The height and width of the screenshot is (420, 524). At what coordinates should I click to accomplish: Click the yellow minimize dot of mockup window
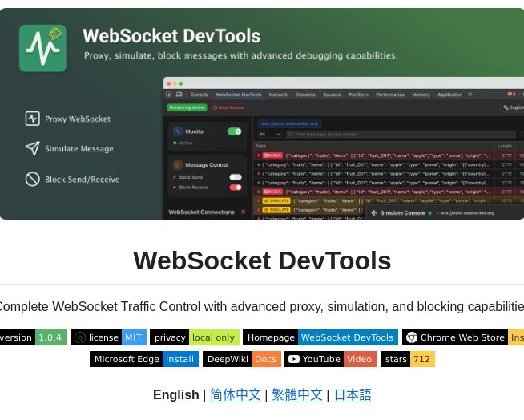coord(175,83)
